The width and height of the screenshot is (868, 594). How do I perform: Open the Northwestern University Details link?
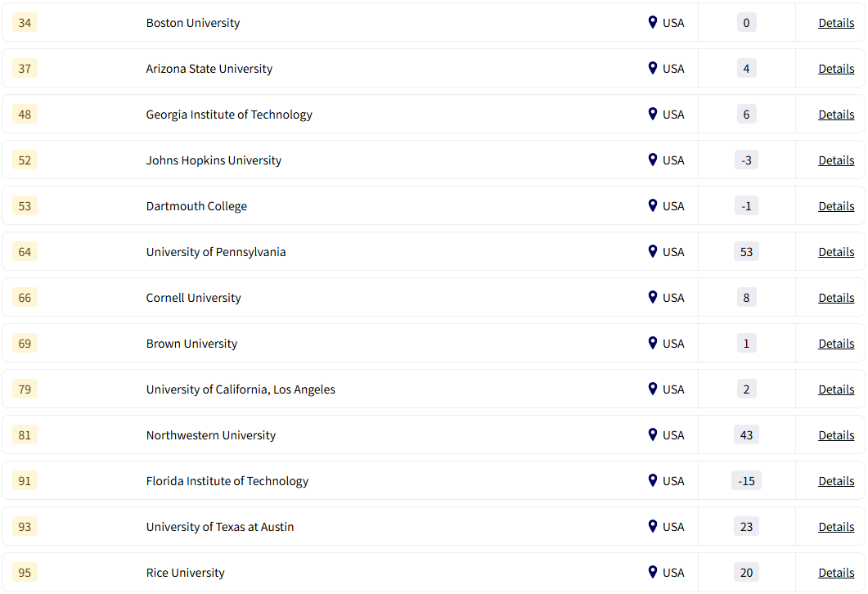pyautogui.click(x=836, y=435)
